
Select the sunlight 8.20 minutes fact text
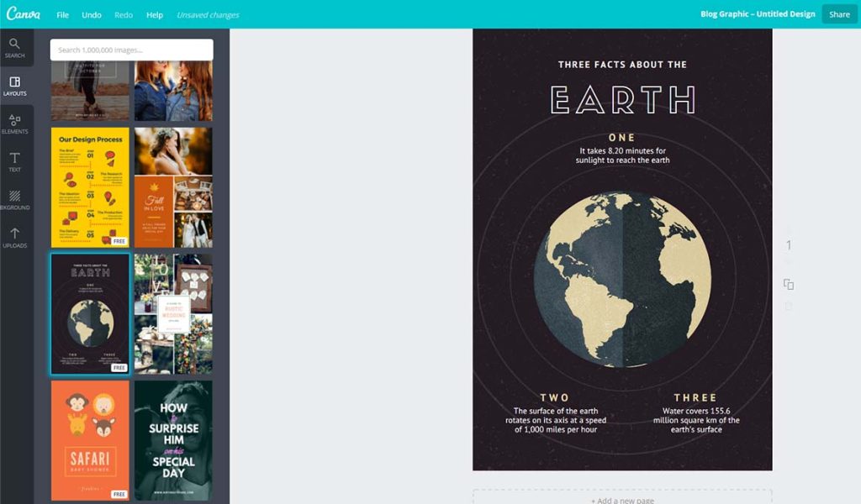[x=622, y=155]
